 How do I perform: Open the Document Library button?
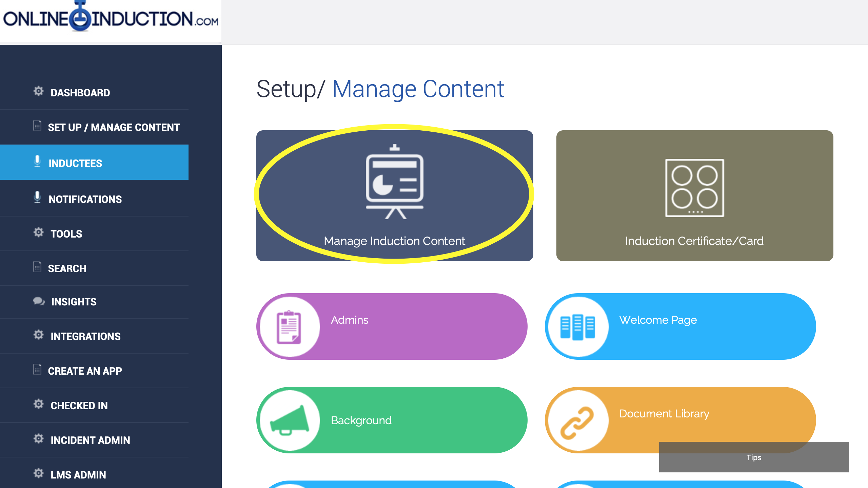pyautogui.click(x=680, y=420)
